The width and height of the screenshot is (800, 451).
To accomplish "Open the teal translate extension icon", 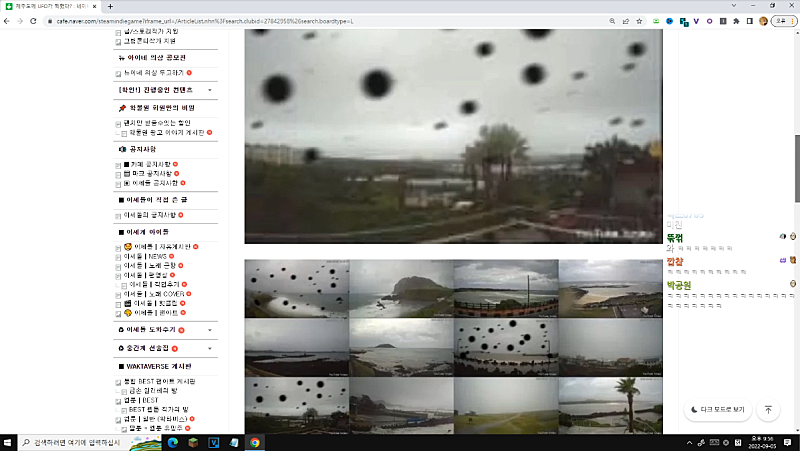I will coord(684,22).
